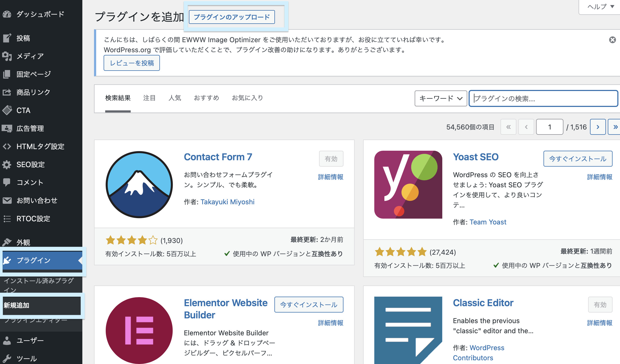Screen dimensions: 620x364
Task: Click the current page number field
Action: (x=550, y=127)
